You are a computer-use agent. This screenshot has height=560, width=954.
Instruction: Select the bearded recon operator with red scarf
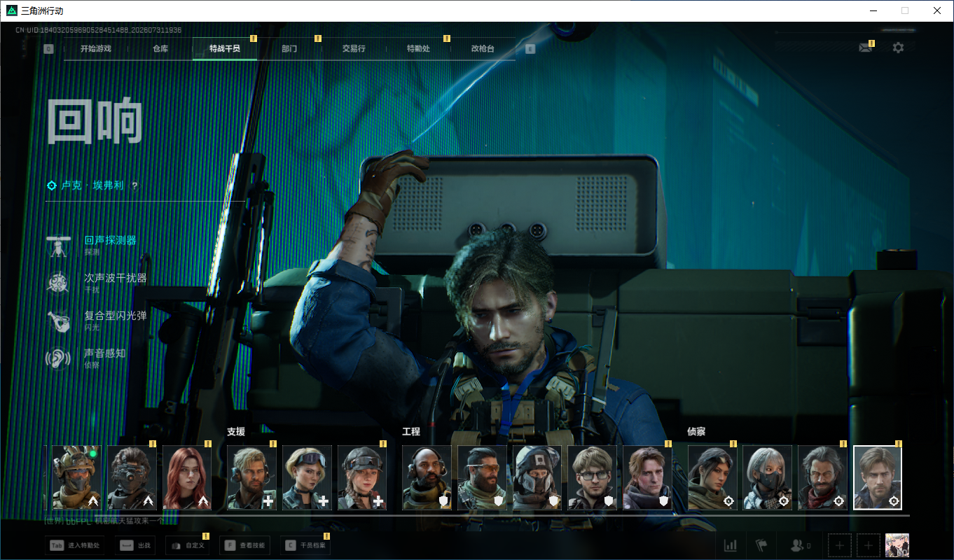(823, 477)
